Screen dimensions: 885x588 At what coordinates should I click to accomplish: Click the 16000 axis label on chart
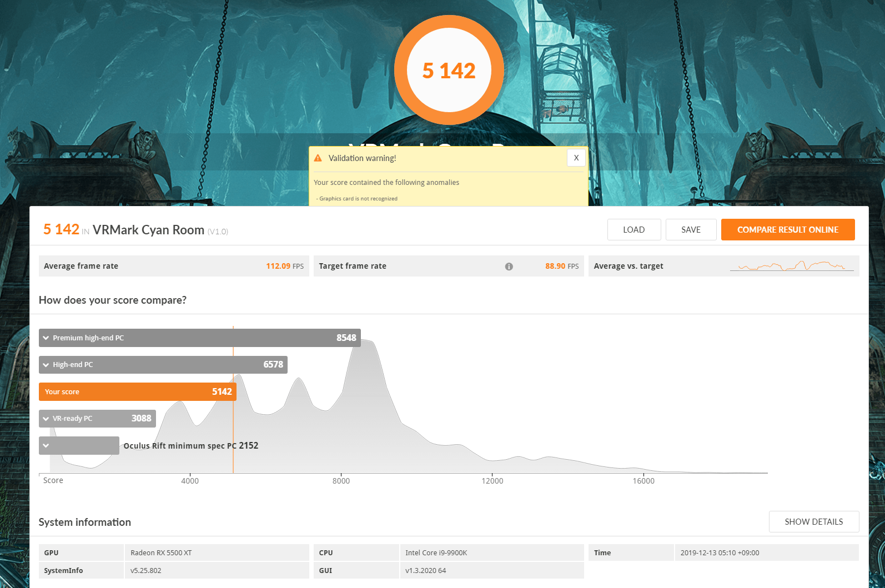643,481
